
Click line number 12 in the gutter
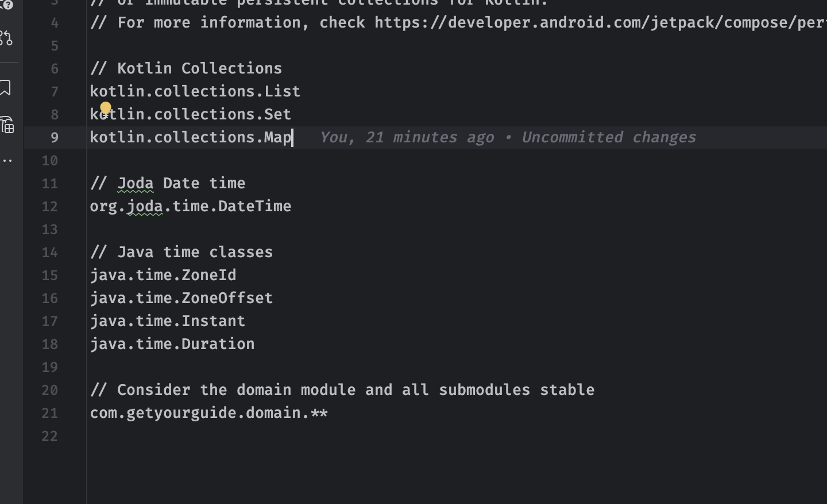tap(50, 207)
